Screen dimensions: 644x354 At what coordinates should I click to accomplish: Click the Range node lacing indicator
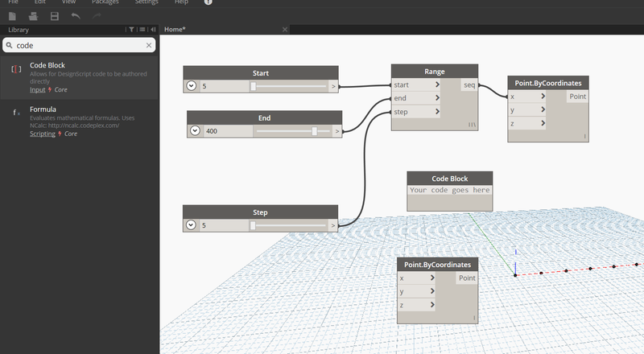coord(473,125)
